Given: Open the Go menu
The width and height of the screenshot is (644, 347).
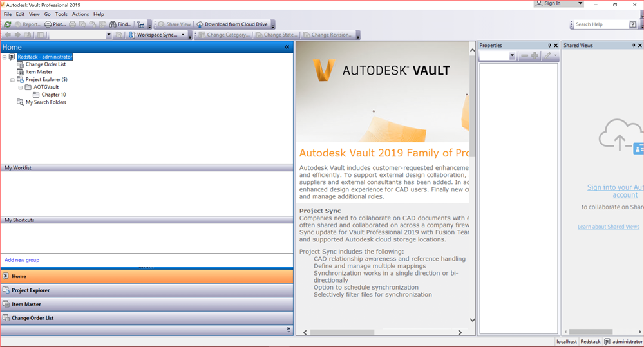Looking at the screenshot, I should pyautogui.click(x=47, y=14).
